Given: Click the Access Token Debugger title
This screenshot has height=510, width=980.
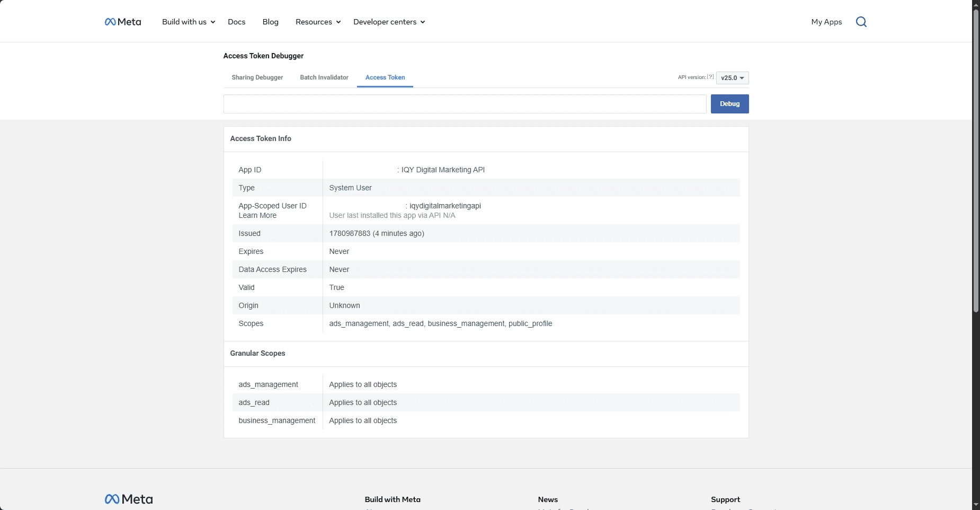Looking at the screenshot, I should (x=263, y=56).
